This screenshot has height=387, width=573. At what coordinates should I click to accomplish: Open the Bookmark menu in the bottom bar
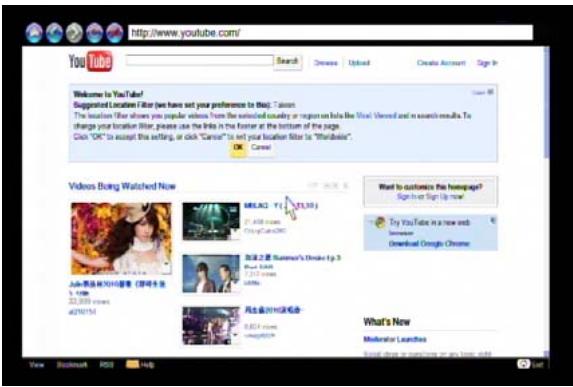(72, 364)
